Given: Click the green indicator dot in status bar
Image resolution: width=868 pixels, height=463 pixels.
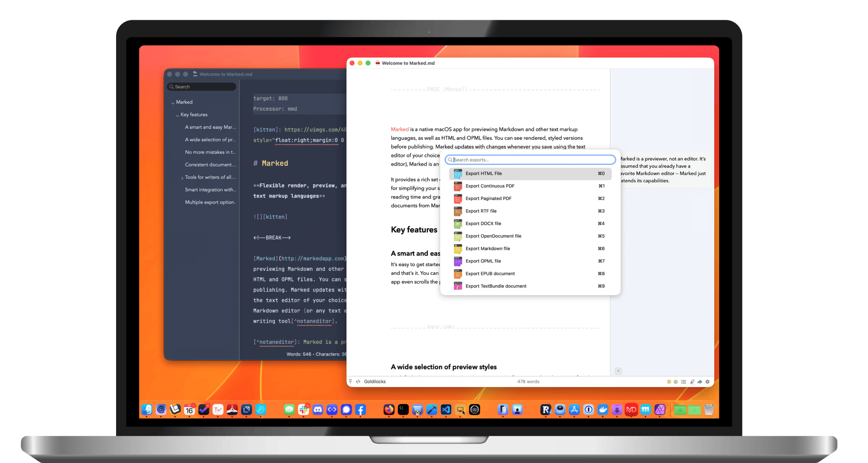Looking at the screenshot, I should pyautogui.click(x=676, y=382).
